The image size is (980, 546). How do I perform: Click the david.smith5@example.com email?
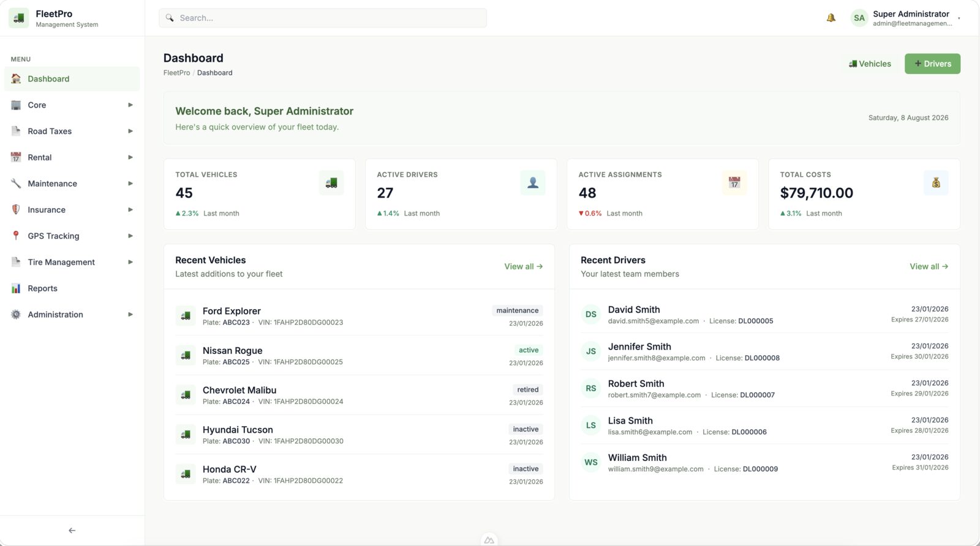[x=654, y=321]
